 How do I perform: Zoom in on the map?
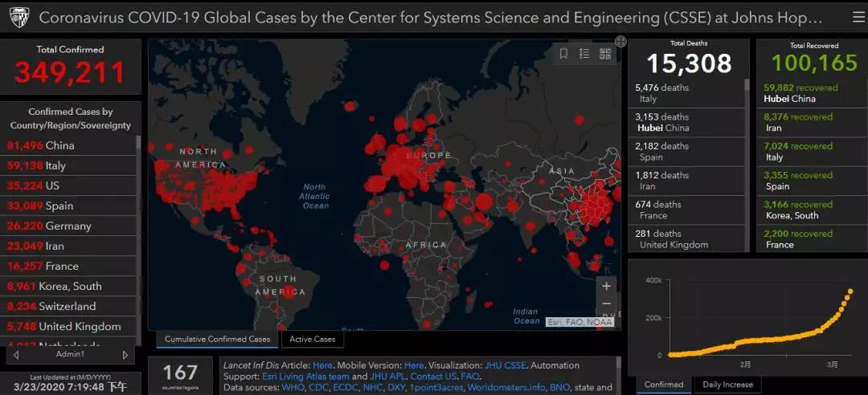click(x=606, y=286)
